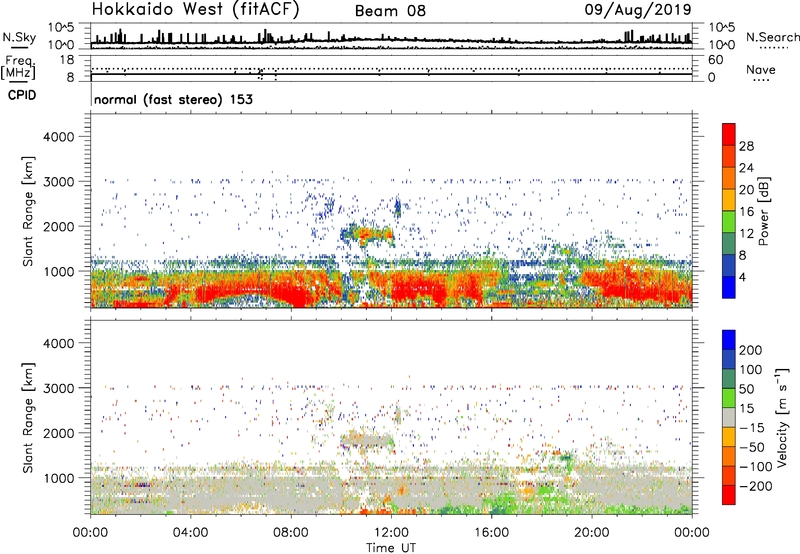Pick the dark green 8–12 dB colorbar segment

(x=729, y=244)
